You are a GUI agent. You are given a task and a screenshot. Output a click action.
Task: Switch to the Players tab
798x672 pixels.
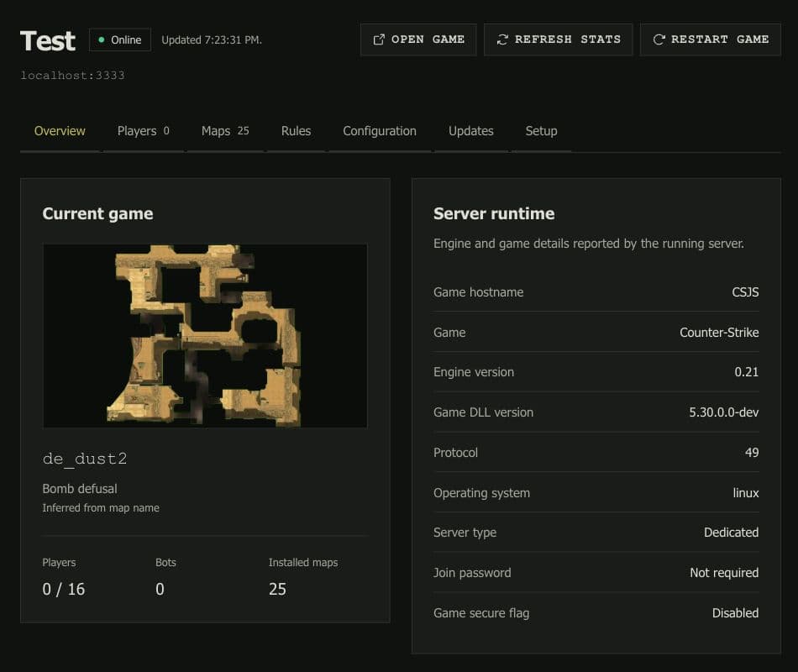tap(143, 131)
